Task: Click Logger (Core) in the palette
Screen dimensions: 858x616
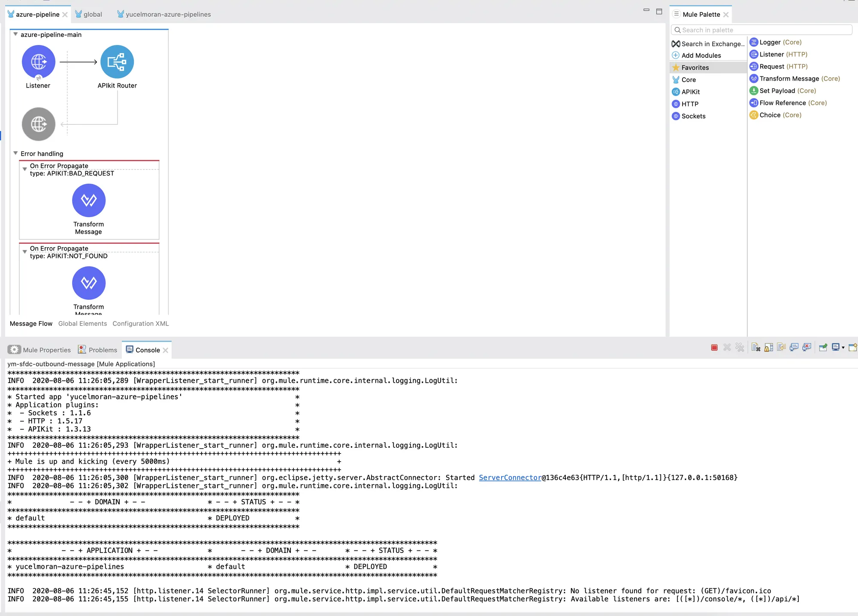Action: (x=776, y=42)
